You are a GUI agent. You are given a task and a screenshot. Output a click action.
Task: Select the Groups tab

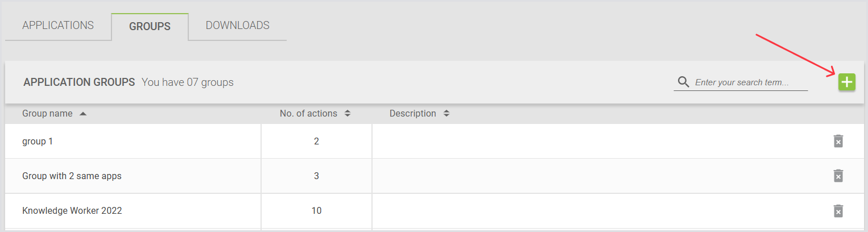pyautogui.click(x=150, y=27)
